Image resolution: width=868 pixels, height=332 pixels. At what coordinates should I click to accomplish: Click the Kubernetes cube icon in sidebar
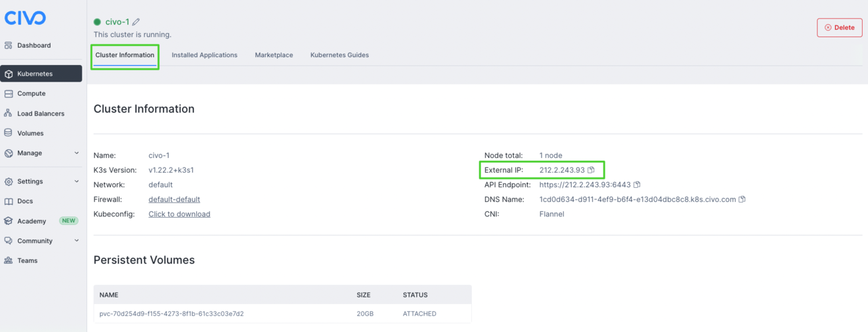pyautogui.click(x=9, y=74)
